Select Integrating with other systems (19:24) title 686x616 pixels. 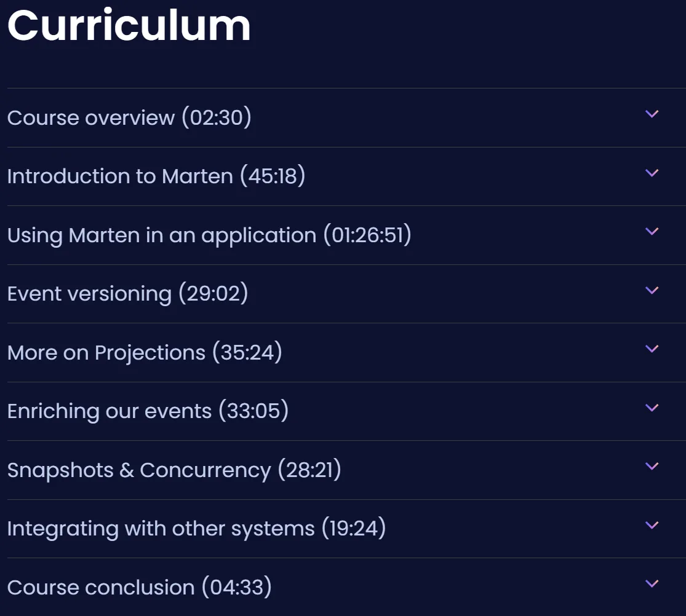196,529
